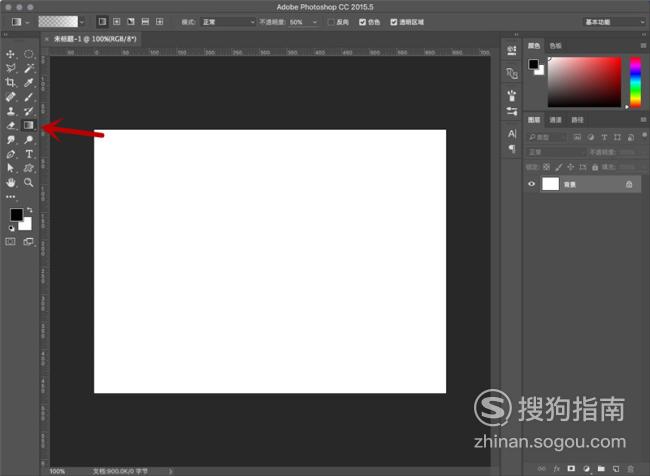Open the Character panel icon
This screenshot has height=476, width=650.
coord(512,134)
